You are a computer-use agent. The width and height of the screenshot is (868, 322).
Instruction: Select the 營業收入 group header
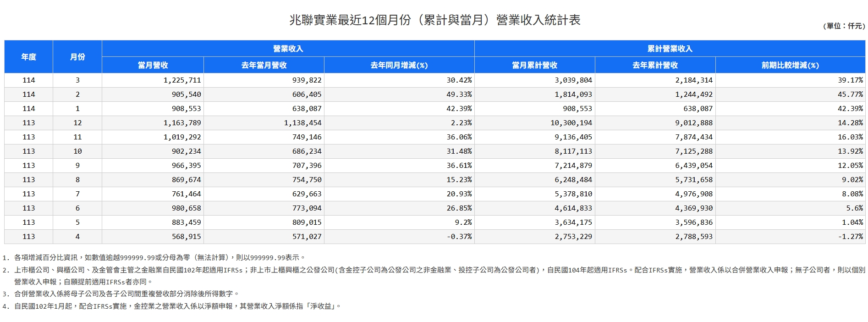288,49
